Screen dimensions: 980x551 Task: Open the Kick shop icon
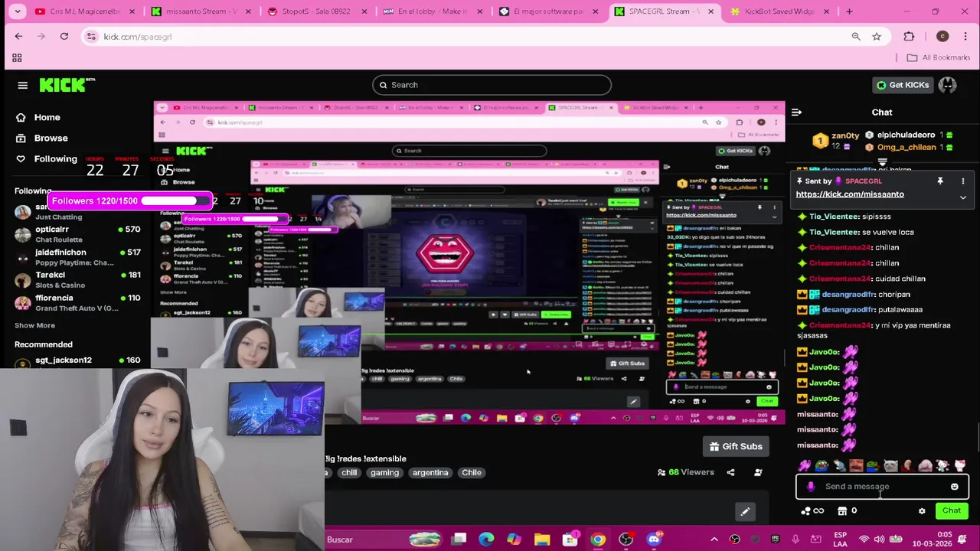tap(842, 511)
